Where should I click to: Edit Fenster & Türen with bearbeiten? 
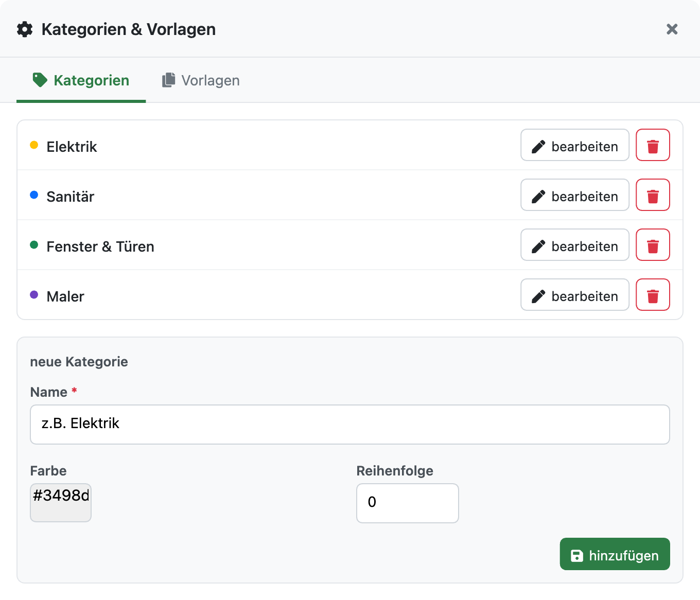[575, 245]
